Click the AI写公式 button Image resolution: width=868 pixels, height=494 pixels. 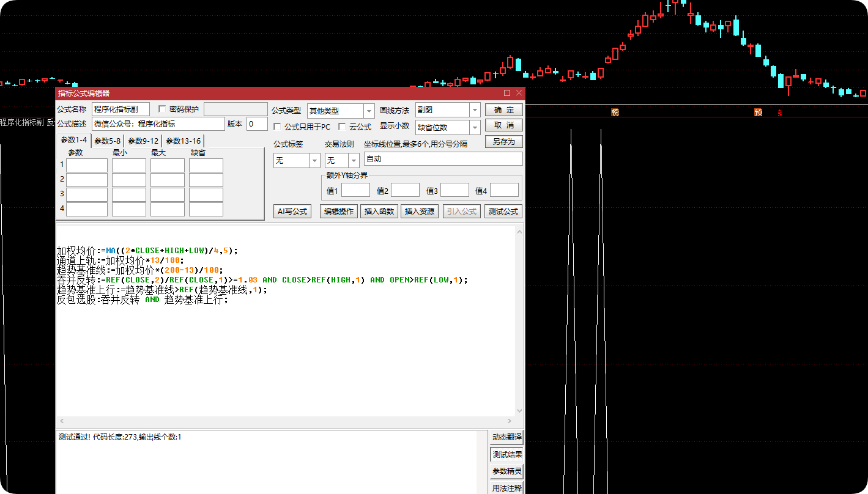tap(292, 212)
